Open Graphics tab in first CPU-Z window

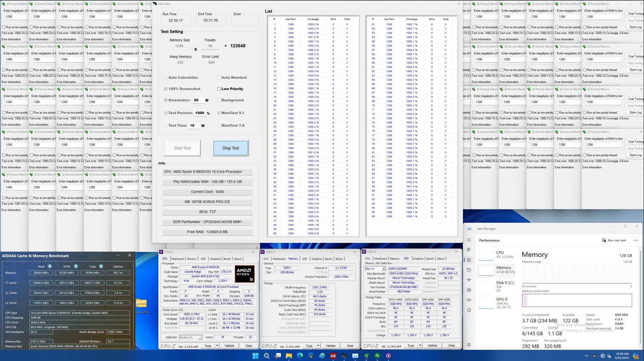tap(215, 259)
